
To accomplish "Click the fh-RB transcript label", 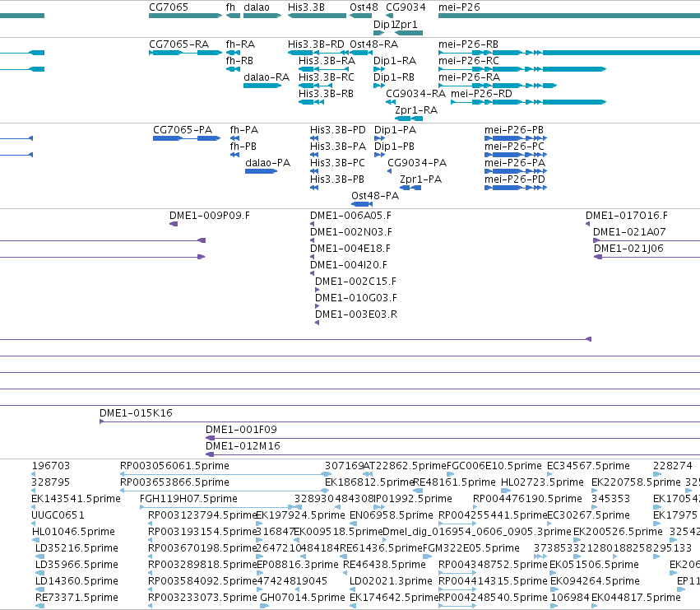I will 239,61.
